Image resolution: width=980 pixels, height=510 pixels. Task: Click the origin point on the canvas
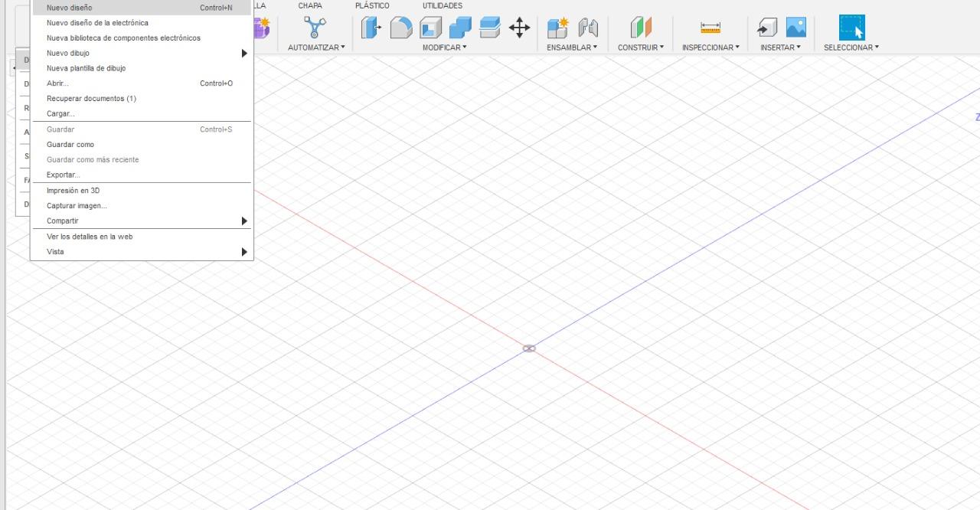click(529, 348)
